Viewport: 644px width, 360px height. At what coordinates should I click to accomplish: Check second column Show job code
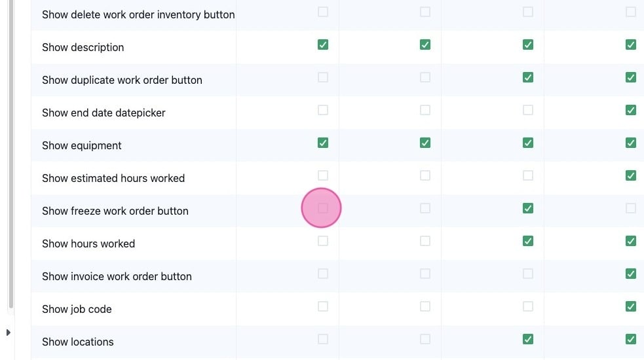point(425,306)
